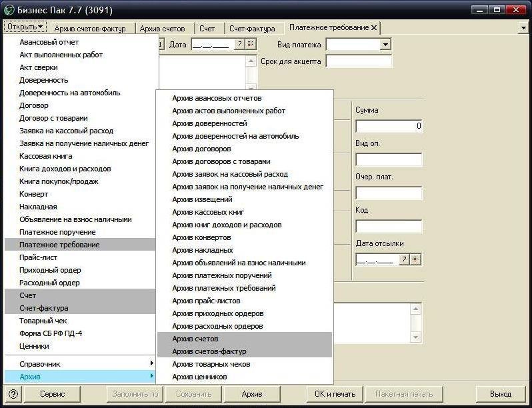Click the Вид оп. input field
The image size is (532, 408).
pos(389,159)
